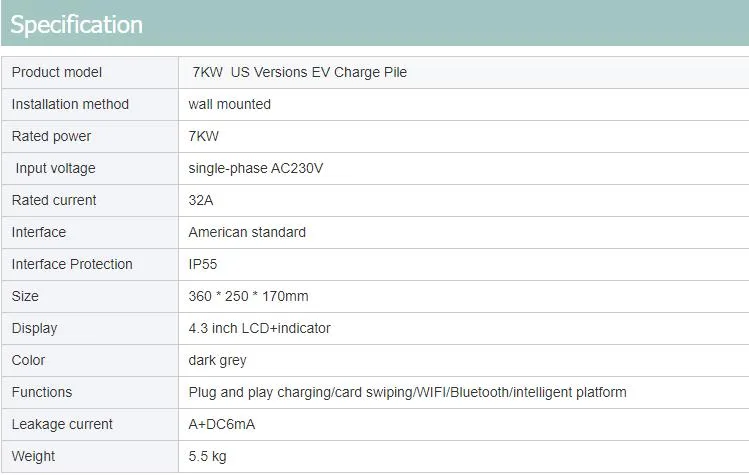The image size is (749, 475).
Task: Click the Installation method label
Action: pos(70,104)
